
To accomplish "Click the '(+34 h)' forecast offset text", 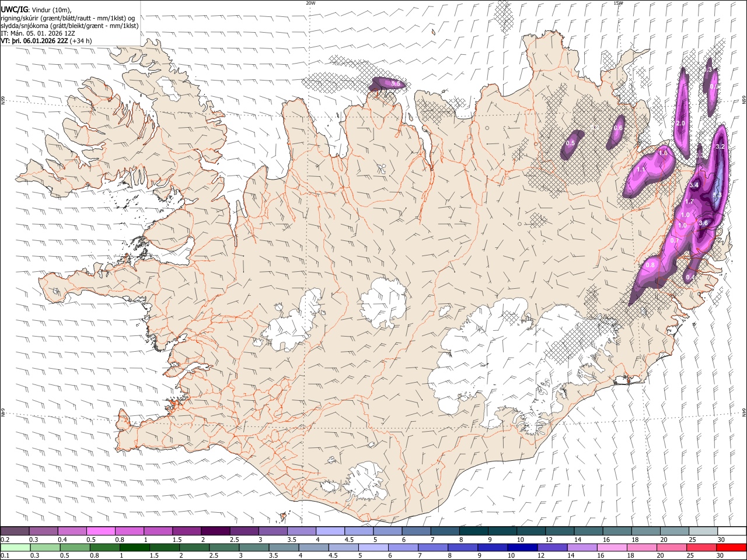I will pos(81,41).
